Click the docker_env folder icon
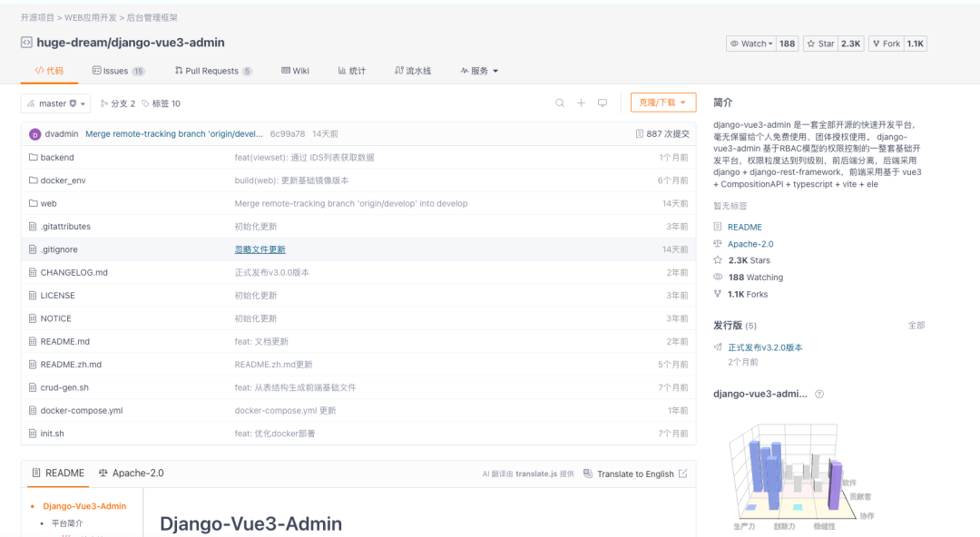The width and height of the screenshot is (980, 537). click(x=34, y=180)
